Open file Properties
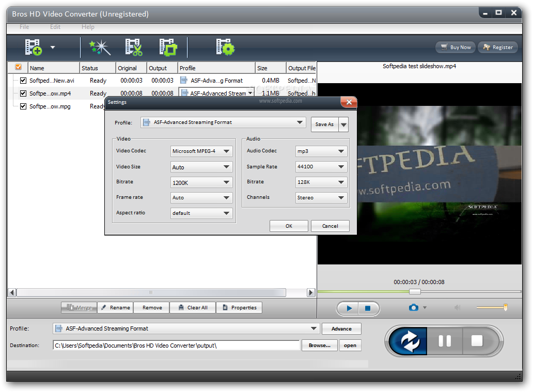 click(239, 308)
